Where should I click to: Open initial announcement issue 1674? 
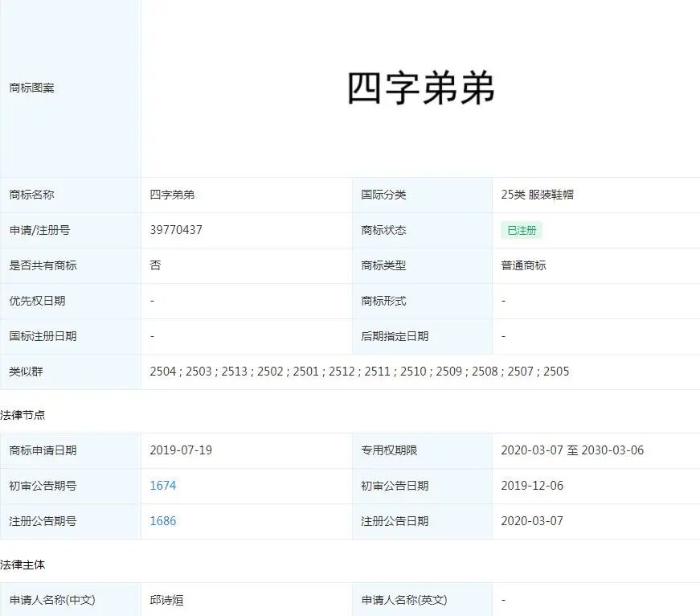tap(162, 486)
